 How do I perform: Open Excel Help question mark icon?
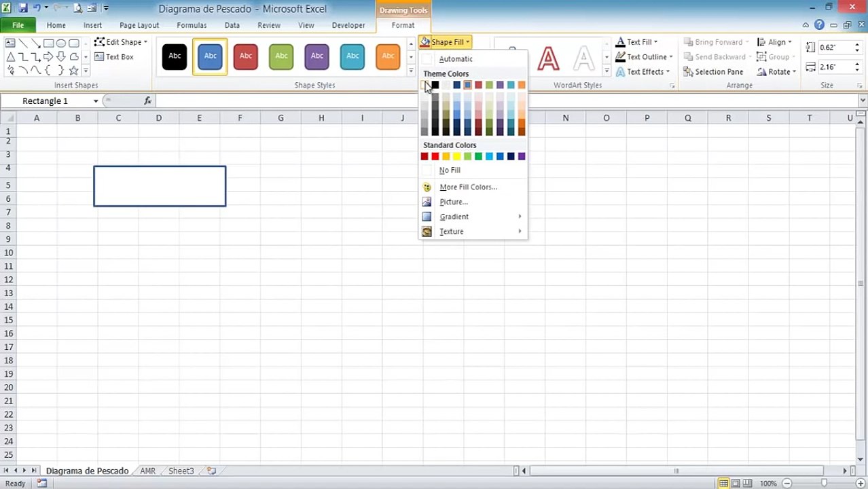click(819, 25)
